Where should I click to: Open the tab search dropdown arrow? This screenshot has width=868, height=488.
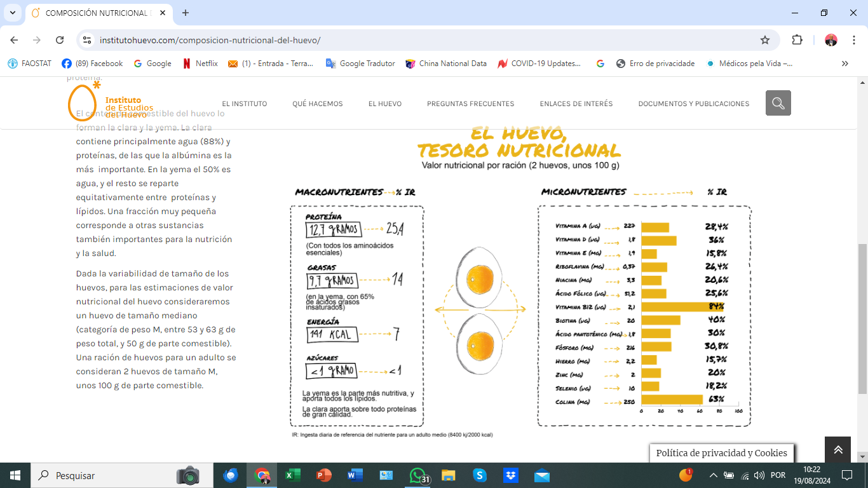13,13
